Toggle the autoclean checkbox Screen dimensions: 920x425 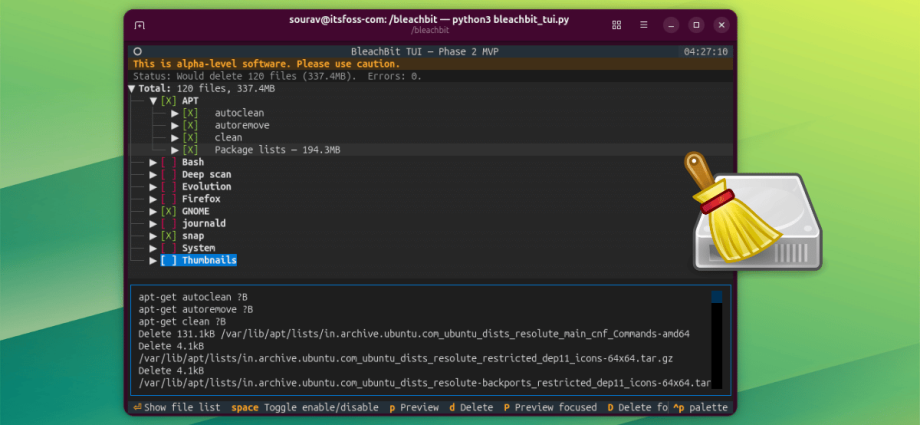click(x=190, y=113)
